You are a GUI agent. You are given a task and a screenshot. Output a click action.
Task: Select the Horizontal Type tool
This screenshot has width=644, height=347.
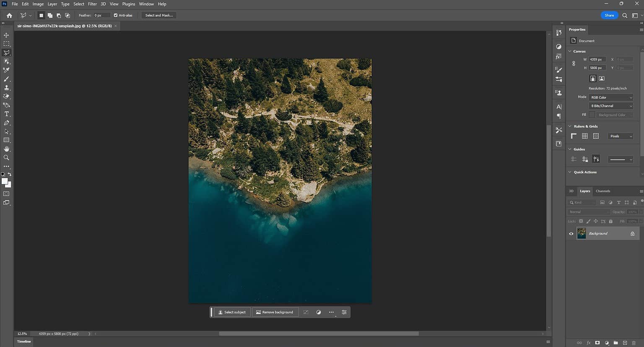click(x=6, y=114)
